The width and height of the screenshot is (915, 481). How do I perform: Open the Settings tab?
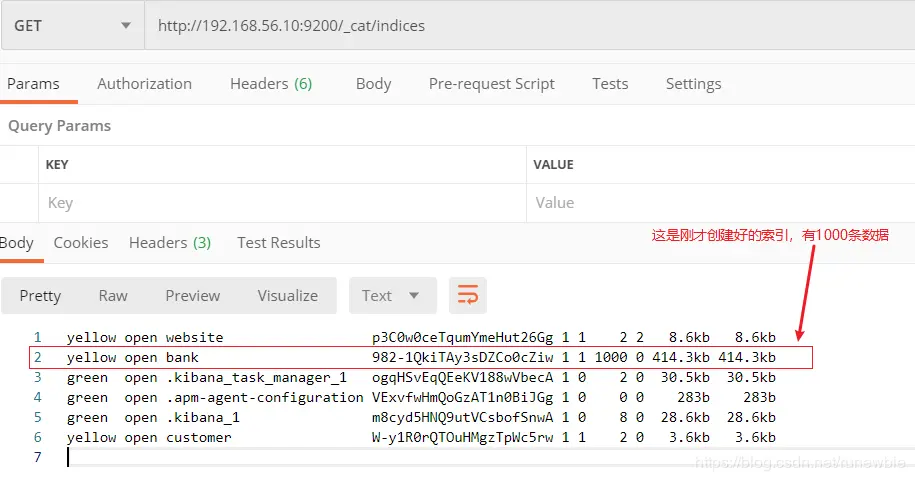(x=693, y=84)
